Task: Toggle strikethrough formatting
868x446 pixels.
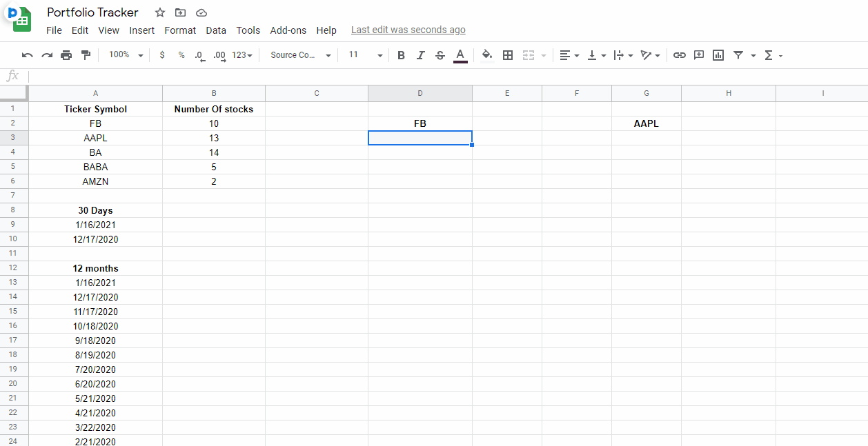Action: [440, 55]
